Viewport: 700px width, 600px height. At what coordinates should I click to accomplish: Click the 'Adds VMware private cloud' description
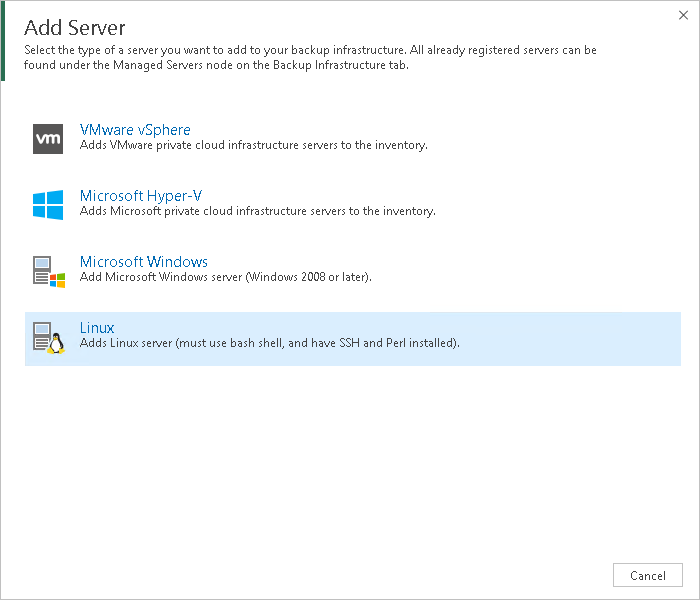point(253,145)
